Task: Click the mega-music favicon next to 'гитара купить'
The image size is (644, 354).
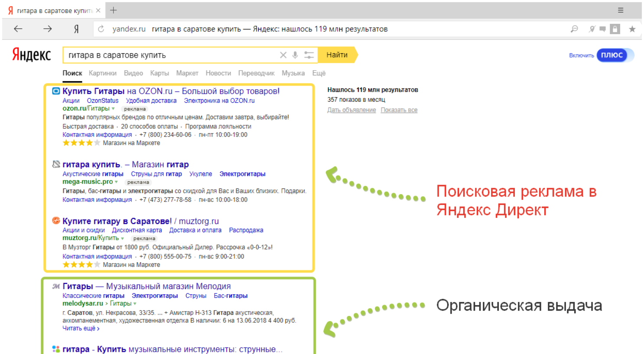Action: pyautogui.click(x=56, y=164)
